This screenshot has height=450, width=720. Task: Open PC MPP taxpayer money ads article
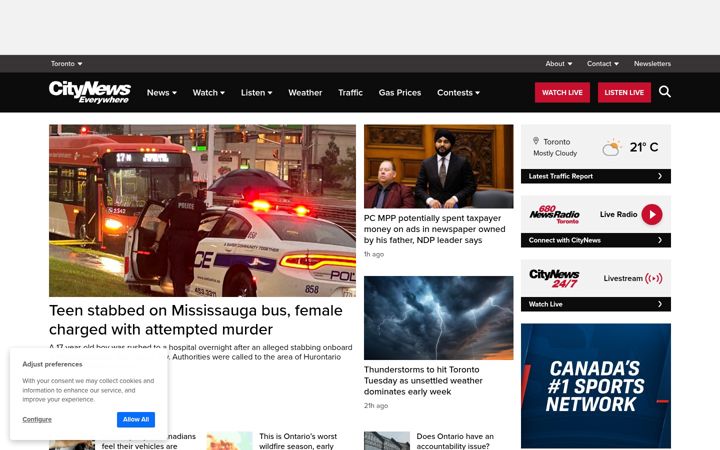click(434, 229)
